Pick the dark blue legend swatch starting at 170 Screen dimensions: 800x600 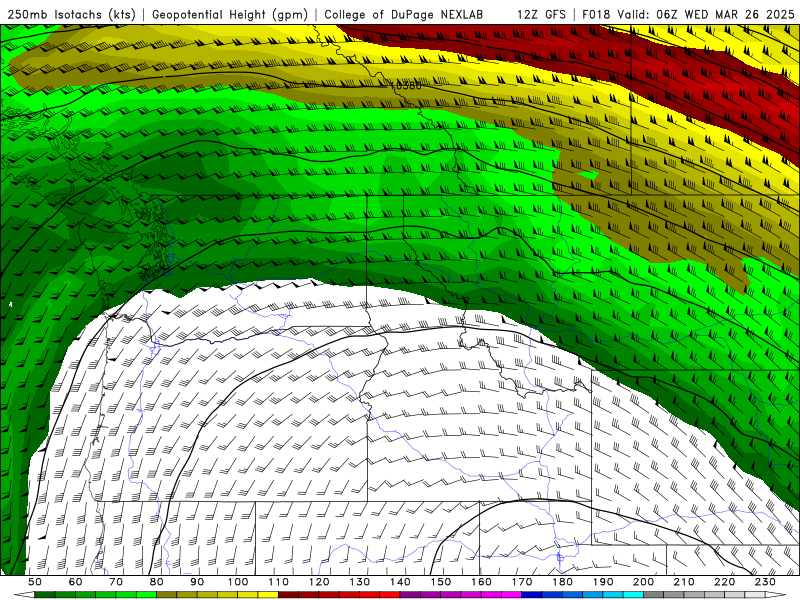tap(532, 595)
